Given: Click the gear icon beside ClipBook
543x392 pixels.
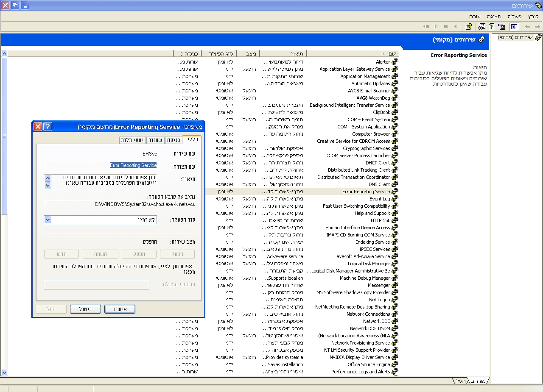Looking at the screenshot, I should tap(395, 112).
